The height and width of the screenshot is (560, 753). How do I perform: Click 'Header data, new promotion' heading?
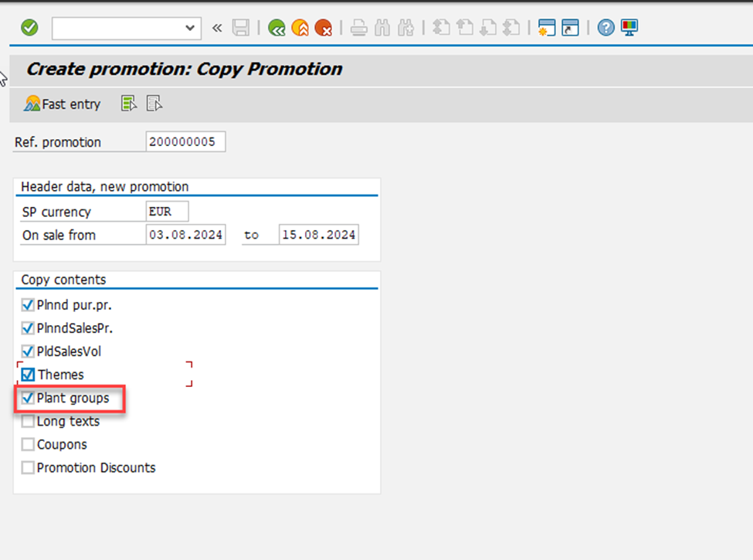pyautogui.click(x=105, y=187)
